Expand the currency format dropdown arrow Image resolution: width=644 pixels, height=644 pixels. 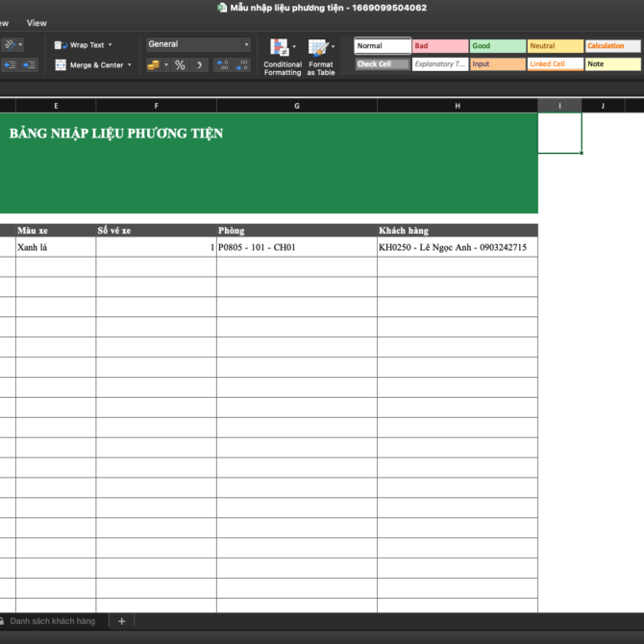166,65
